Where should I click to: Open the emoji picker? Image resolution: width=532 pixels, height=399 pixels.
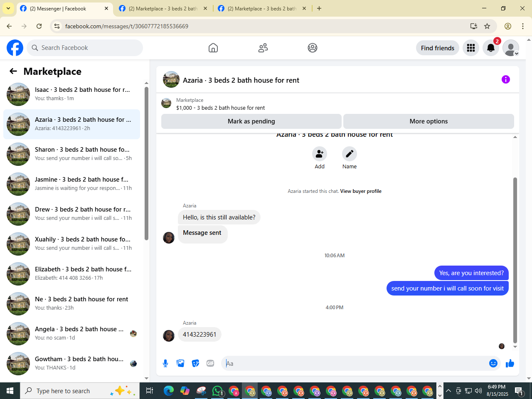(493, 363)
